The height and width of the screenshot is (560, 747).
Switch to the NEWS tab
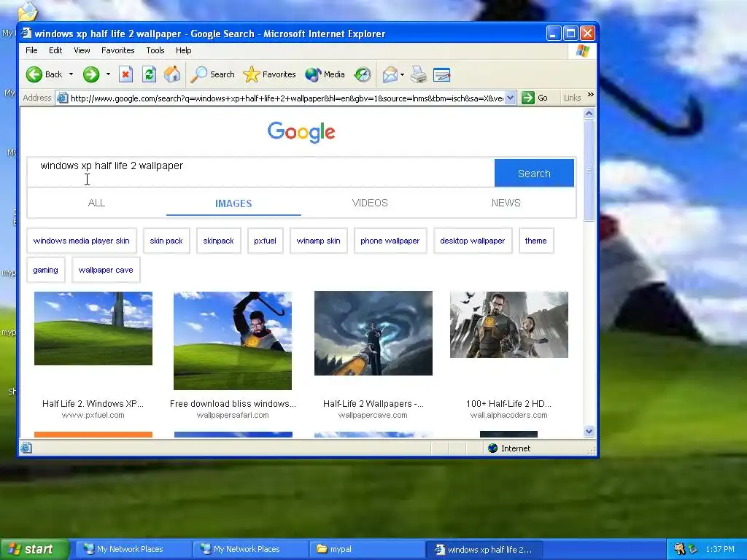pyautogui.click(x=506, y=203)
